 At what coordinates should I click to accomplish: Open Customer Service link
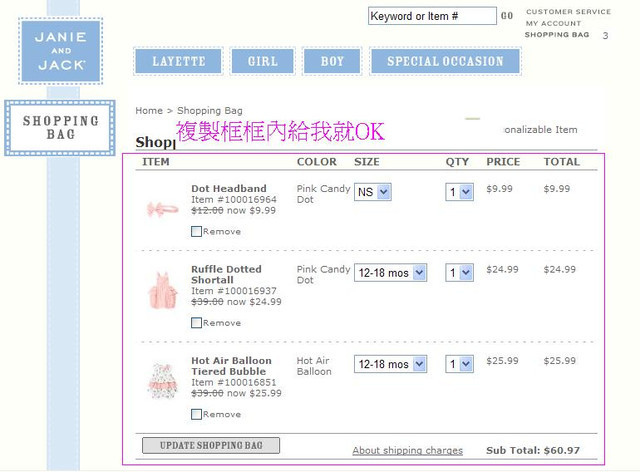[x=568, y=12]
